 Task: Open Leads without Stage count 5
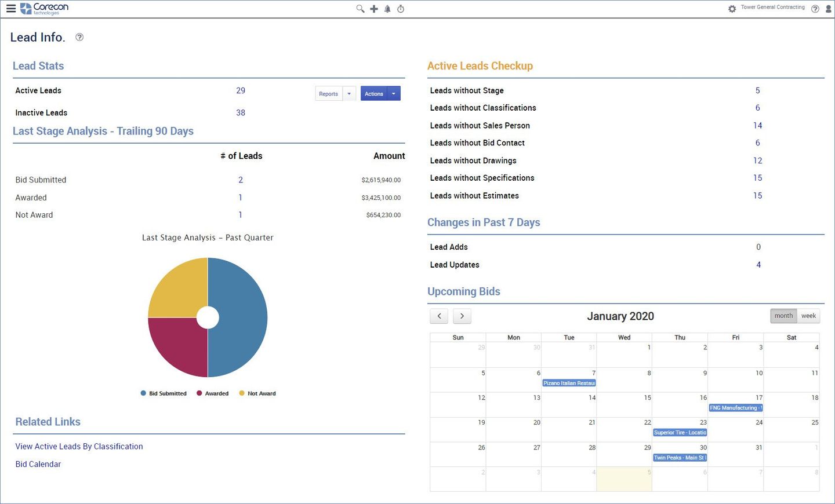758,90
